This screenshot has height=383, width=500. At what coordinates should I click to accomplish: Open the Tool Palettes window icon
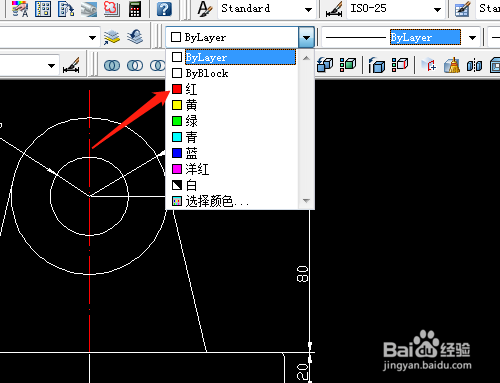[66, 9]
